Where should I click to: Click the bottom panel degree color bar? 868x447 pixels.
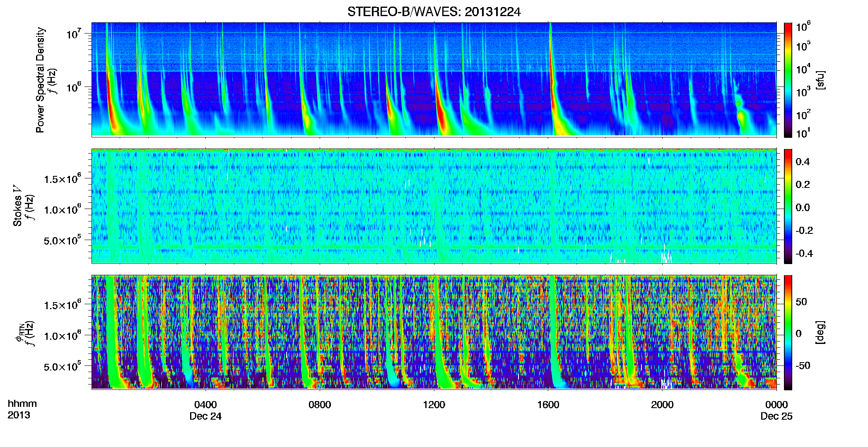[788, 332]
